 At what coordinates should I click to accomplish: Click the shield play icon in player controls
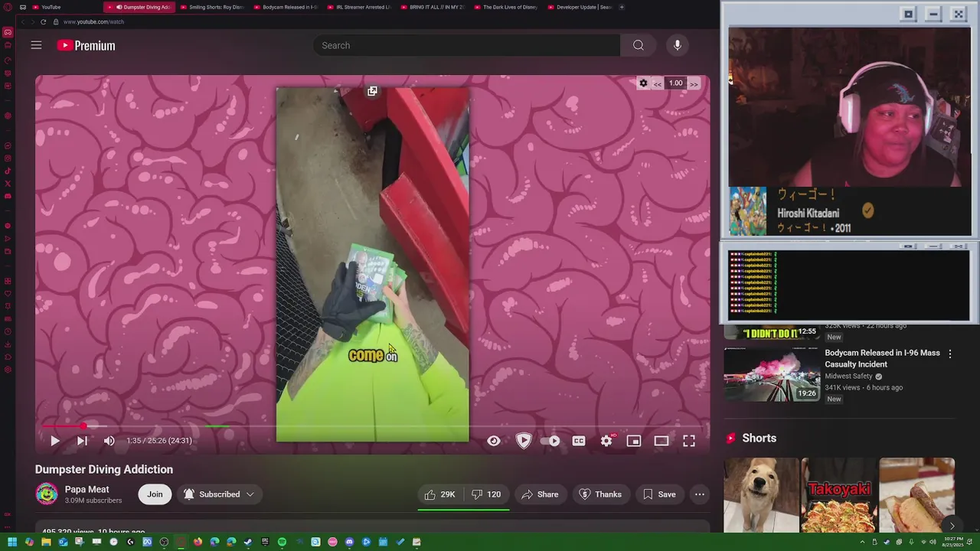pyautogui.click(x=524, y=441)
